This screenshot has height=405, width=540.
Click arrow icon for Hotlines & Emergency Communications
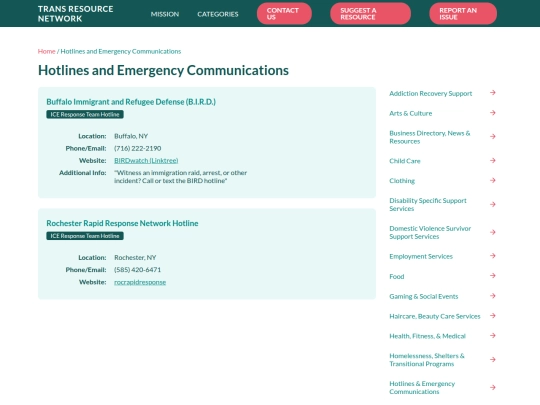(x=493, y=387)
